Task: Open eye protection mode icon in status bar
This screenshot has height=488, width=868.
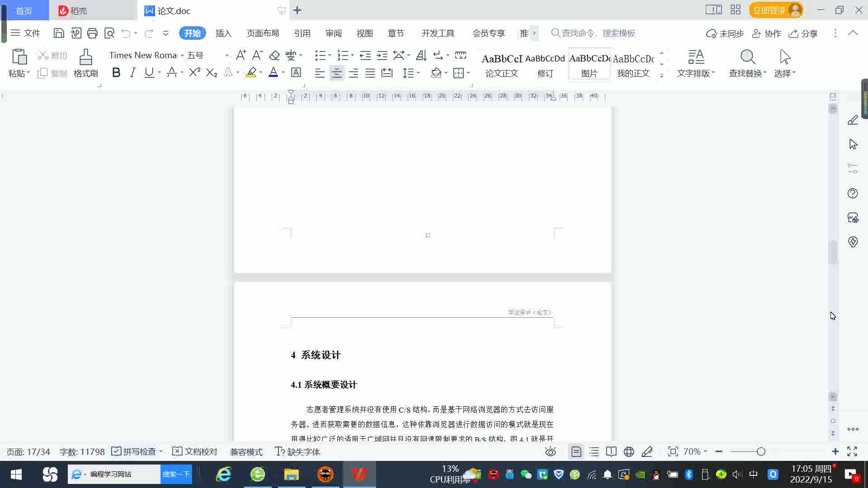Action: pos(550,451)
